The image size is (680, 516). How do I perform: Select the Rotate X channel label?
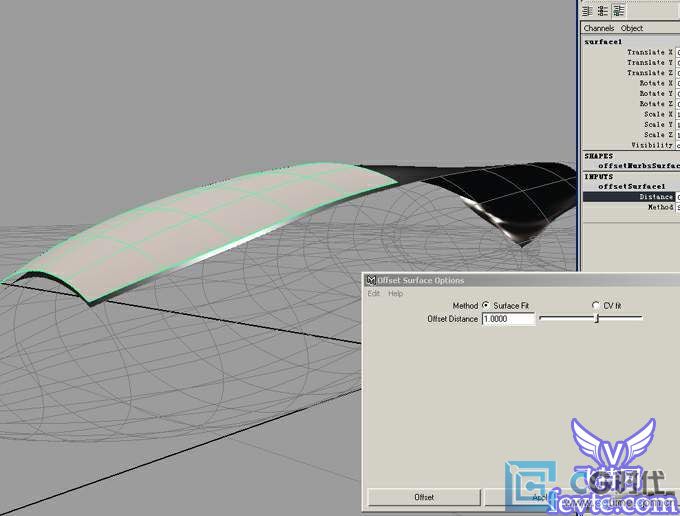(656, 83)
